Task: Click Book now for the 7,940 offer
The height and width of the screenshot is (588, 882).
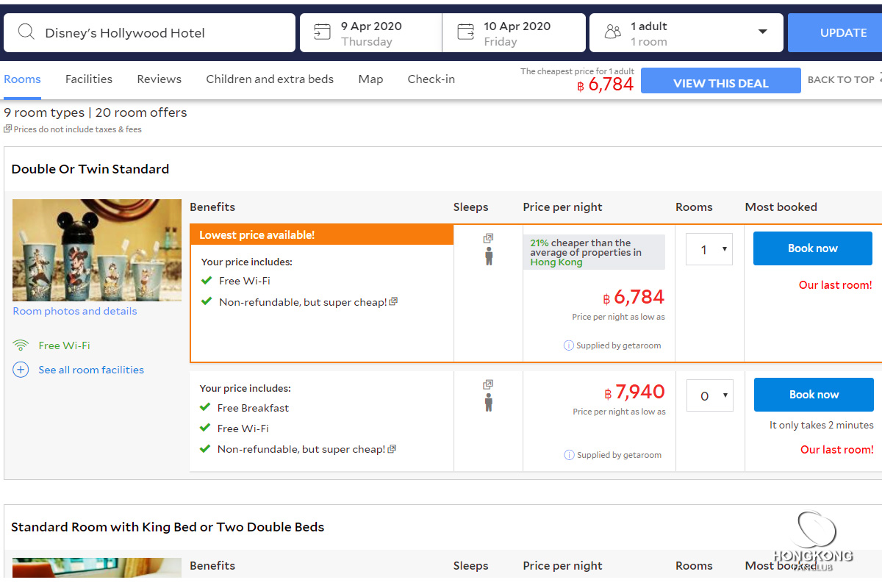Action: coord(813,395)
